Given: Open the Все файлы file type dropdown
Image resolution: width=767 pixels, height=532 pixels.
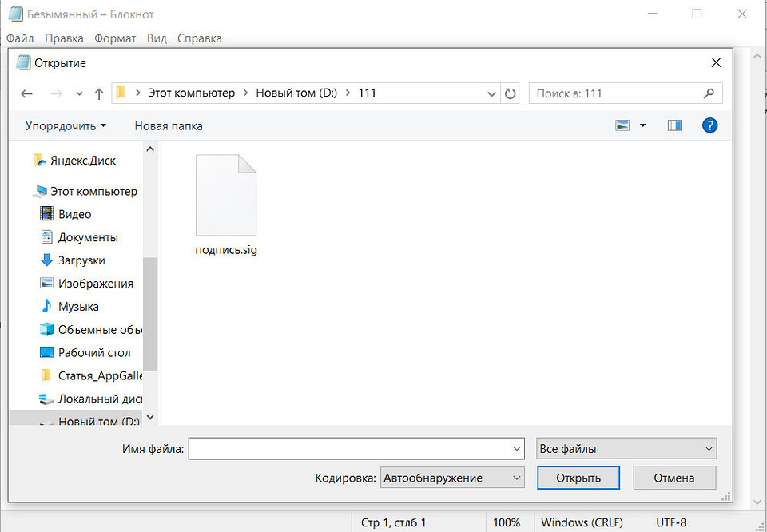Looking at the screenshot, I should 626,449.
